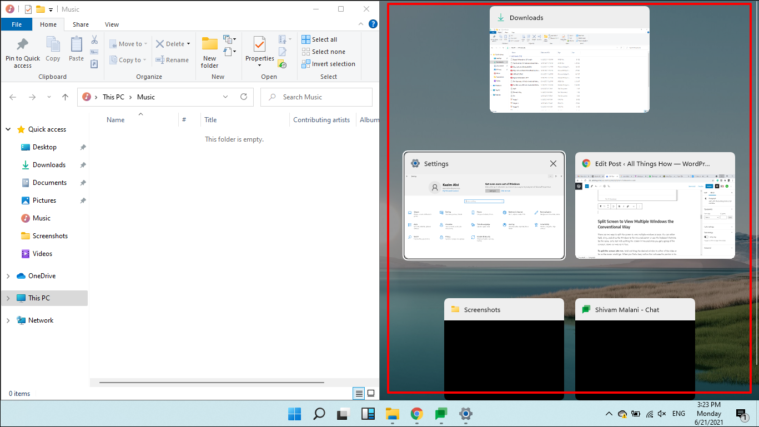Expand the OneDrive tree node
Viewport: 759px width, 427px height.
coord(8,276)
